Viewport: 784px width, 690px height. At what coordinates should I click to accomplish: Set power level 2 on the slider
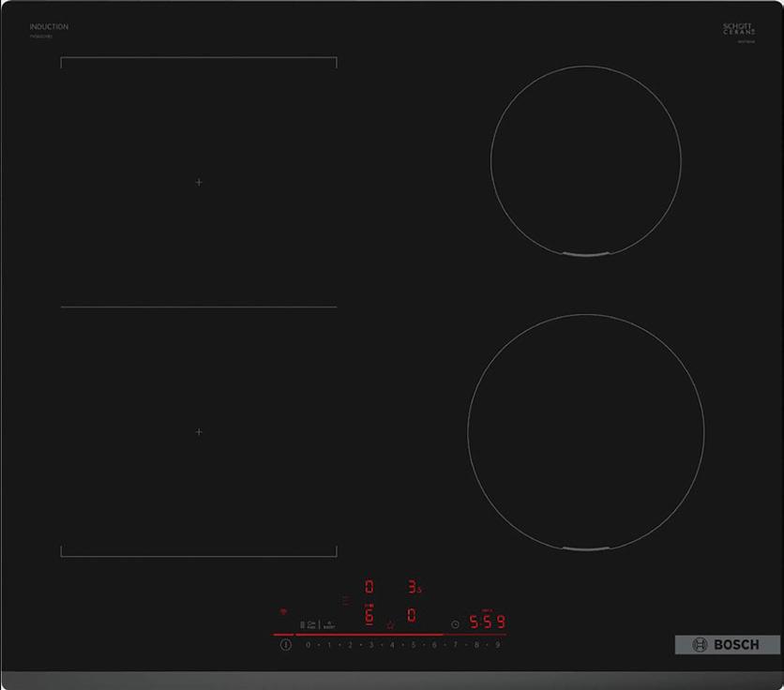point(350,645)
